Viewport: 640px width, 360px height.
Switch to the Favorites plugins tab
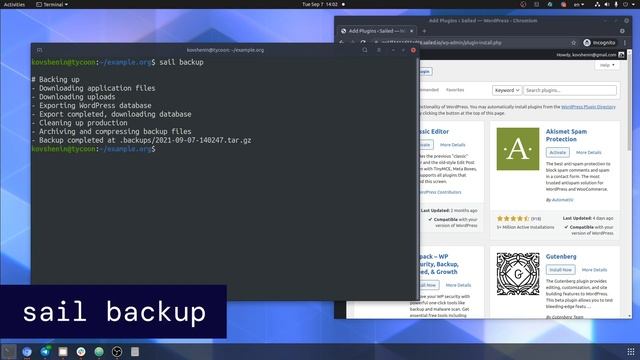coord(455,90)
